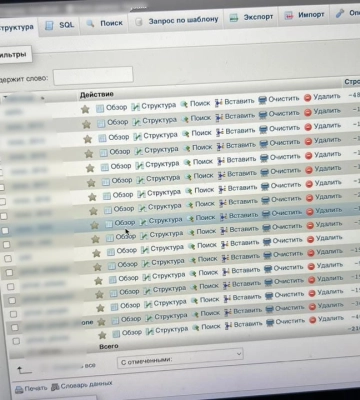This screenshot has width=360, height=400.
Task: Open the Импорт tab
Action: 304,15
